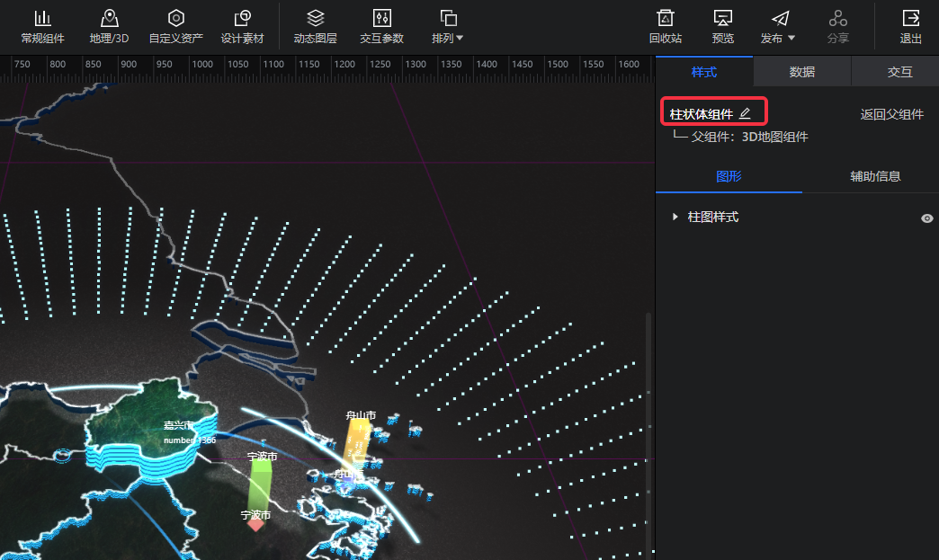
Task: Expand the 柱图样式 section
Action: point(675,218)
